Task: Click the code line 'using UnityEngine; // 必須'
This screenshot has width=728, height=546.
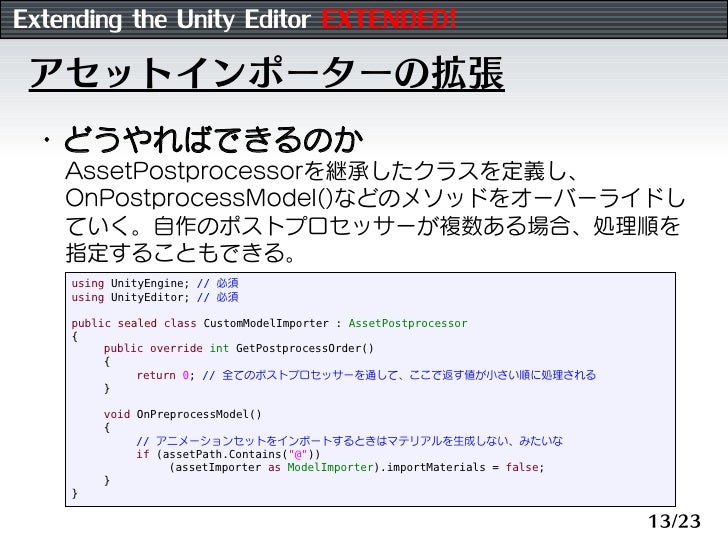Action: tap(155, 283)
